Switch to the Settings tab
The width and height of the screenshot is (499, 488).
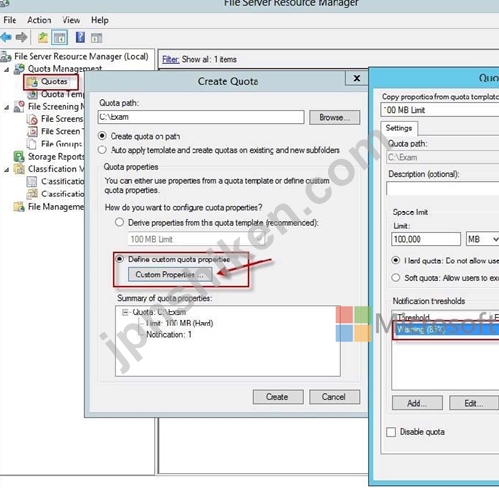coord(399,128)
